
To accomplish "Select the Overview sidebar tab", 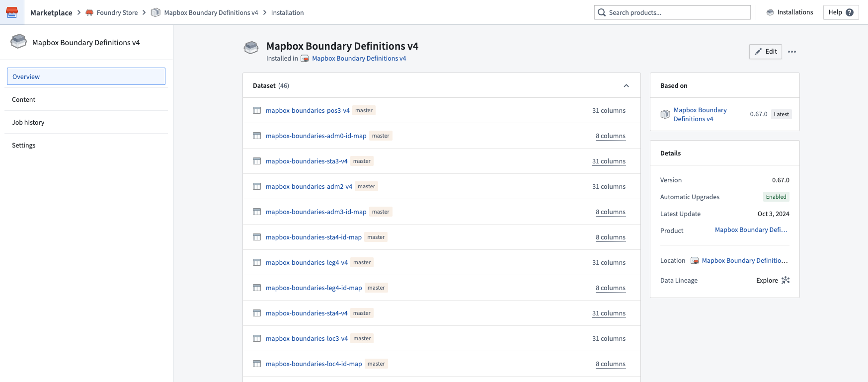I will click(x=86, y=76).
